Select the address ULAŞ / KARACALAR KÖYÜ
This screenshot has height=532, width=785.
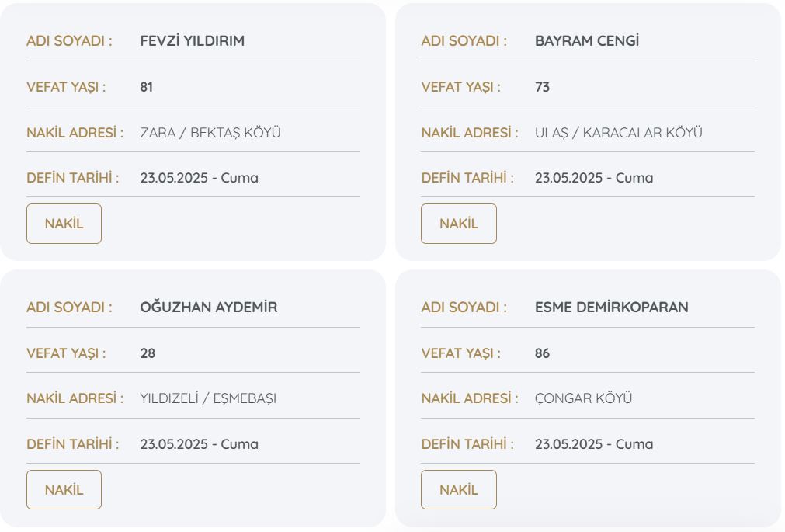tap(618, 133)
